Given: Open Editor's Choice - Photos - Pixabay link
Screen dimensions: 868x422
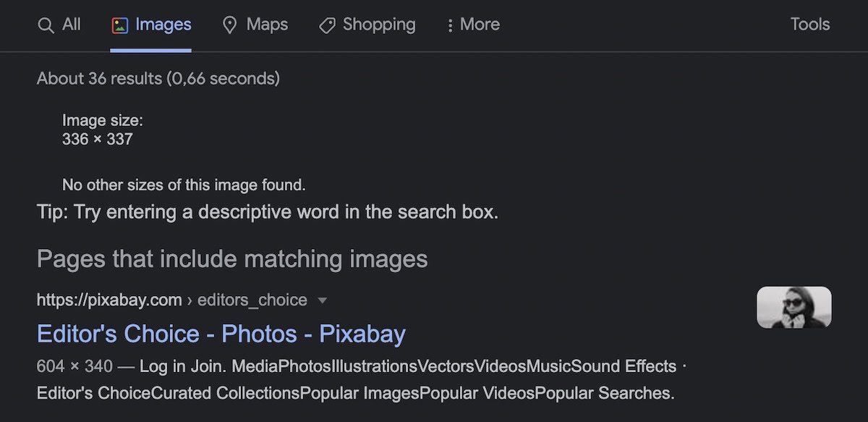Looking at the screenshot, I should pos(221,334).
